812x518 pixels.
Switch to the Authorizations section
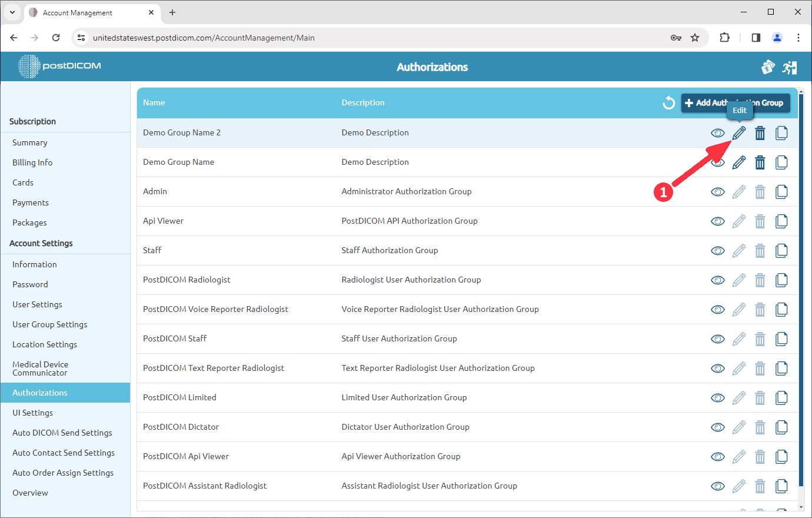39,392
